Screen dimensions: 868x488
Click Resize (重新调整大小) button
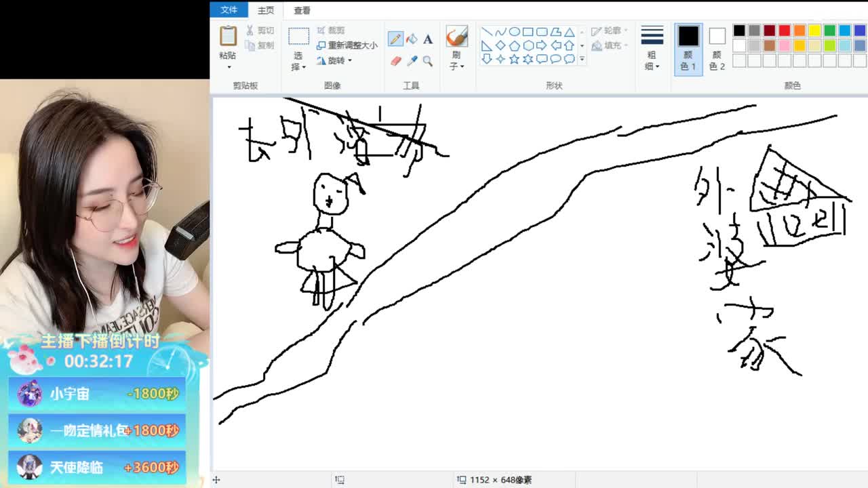tap(347, 45)
